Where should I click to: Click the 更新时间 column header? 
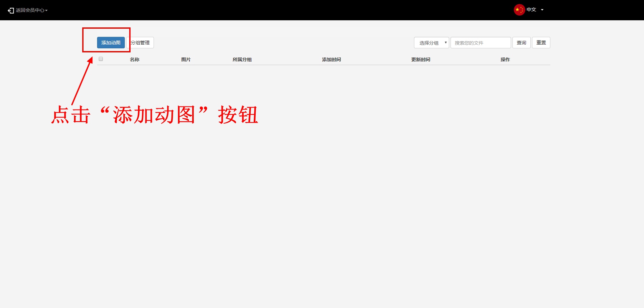coord(420,60)
